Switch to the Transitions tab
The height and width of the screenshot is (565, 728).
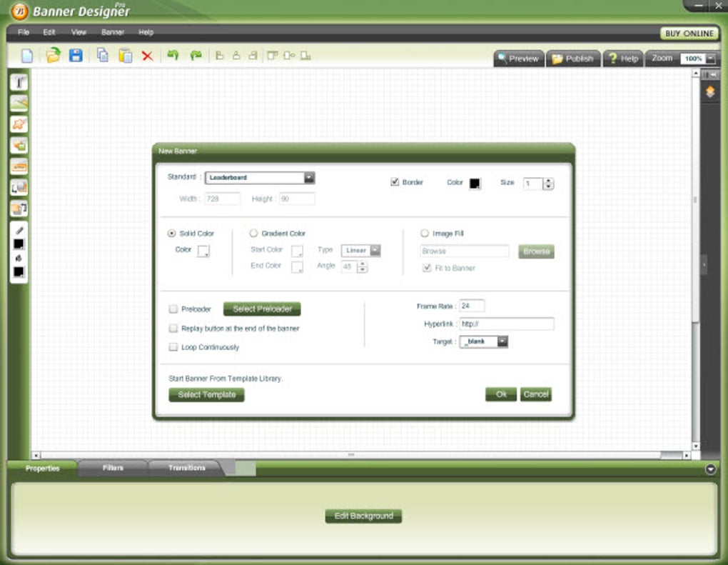click(187, 468)
